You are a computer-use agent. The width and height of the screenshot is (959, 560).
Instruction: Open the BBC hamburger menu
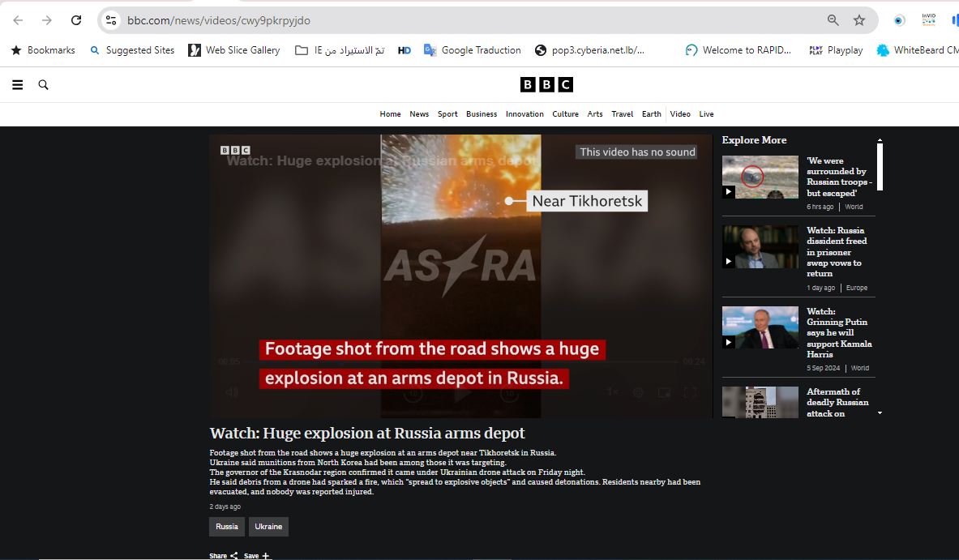tap(17, 85)
